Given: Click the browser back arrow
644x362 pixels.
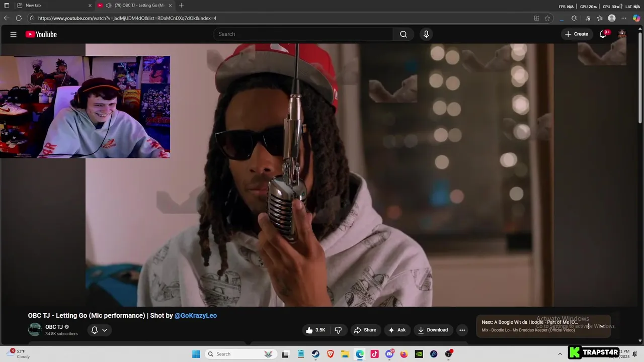Looking at the screenshot, I should 7,18.
